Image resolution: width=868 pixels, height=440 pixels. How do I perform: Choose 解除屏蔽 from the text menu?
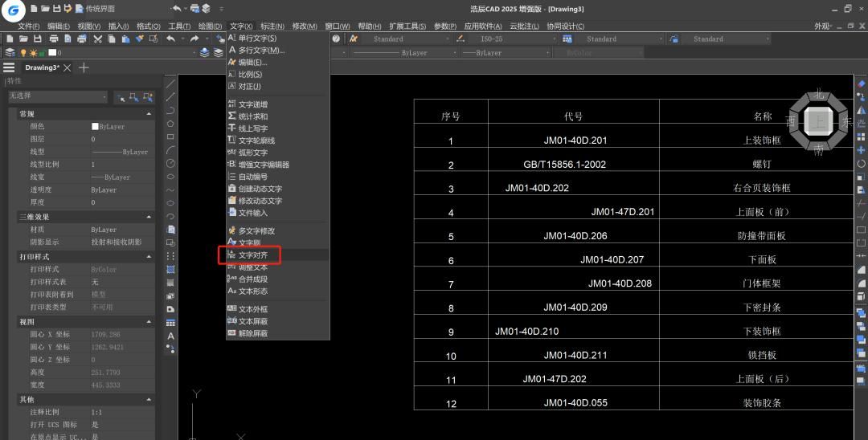click(x=278, y=333)
